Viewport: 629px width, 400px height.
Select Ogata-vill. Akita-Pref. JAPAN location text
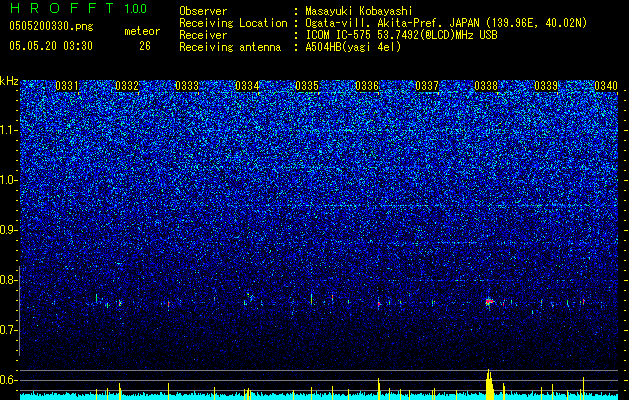pos(446,23)
